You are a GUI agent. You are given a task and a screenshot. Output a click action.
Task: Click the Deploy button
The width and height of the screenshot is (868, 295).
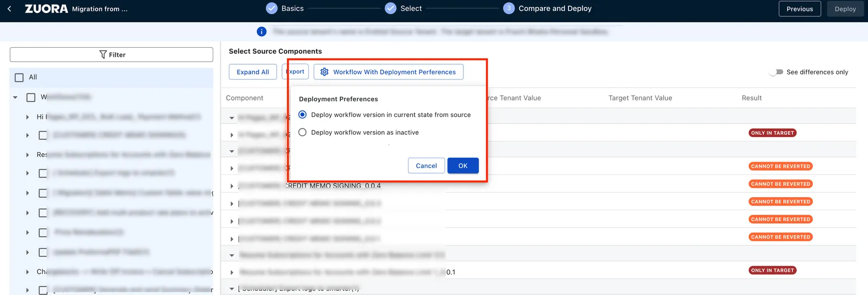coord(845,9)
